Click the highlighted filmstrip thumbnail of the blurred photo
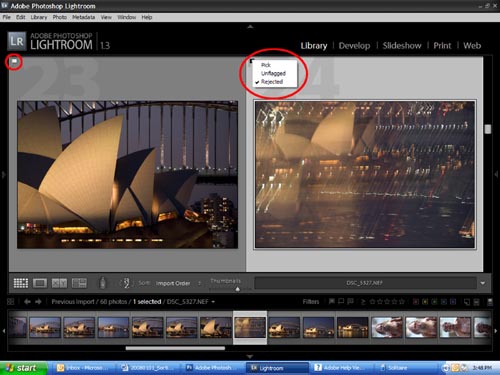 [250, 327]
